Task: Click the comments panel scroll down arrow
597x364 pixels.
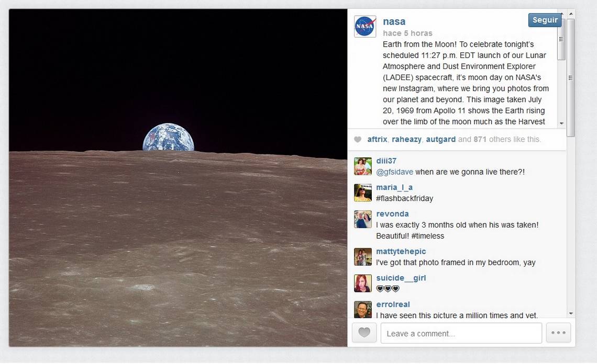Action: [x=571, y=314]
